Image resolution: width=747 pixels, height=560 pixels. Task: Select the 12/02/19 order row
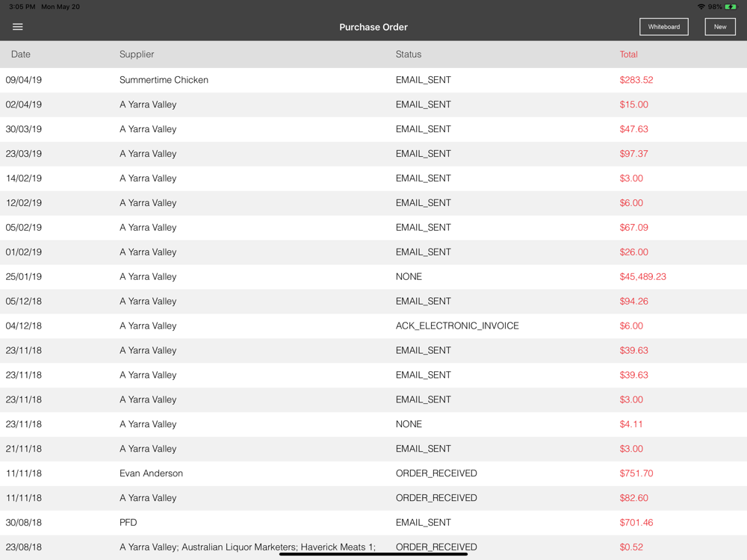[373, 203]
